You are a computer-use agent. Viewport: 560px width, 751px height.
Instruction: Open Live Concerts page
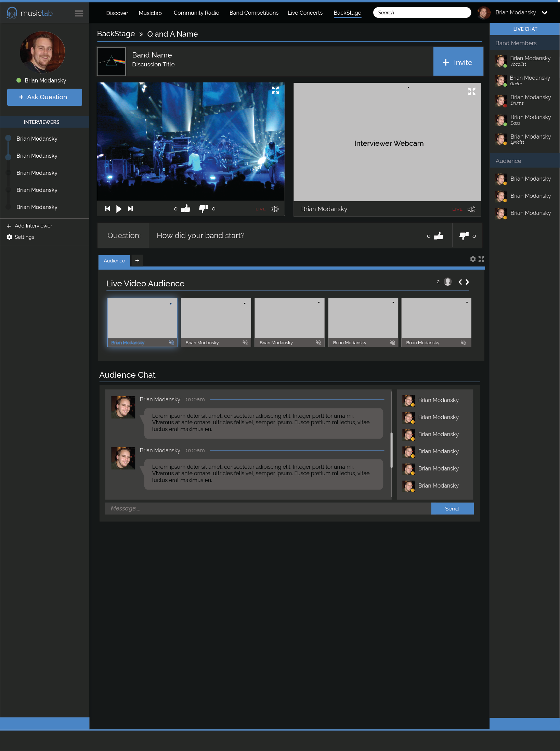point(305,13)
